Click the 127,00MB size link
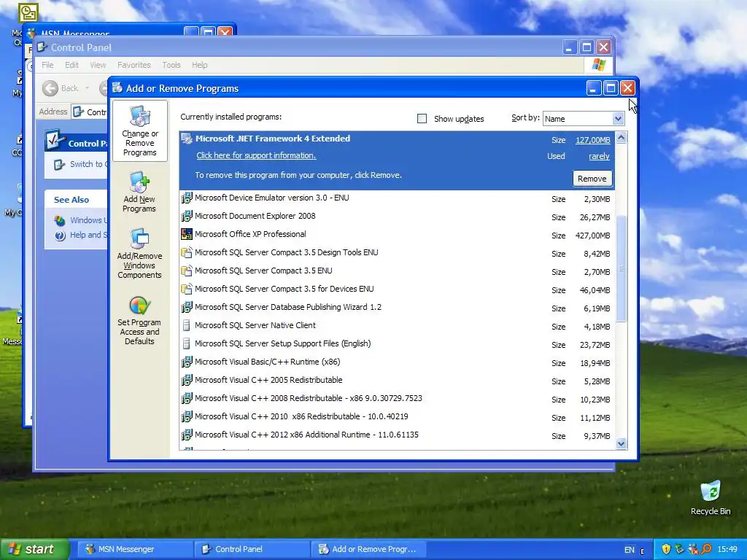Viewport: 747px width, 560px height. coord(592,140)
